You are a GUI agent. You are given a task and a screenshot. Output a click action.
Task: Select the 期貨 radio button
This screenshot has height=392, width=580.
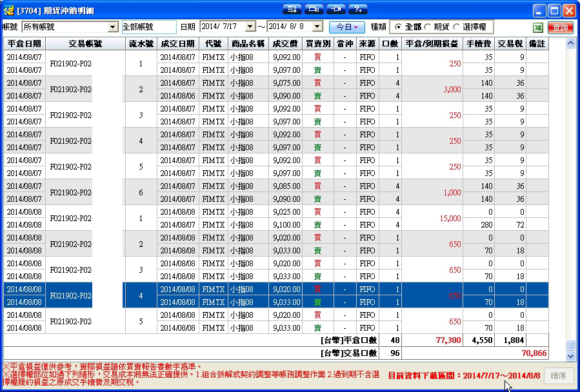(427, 27)
